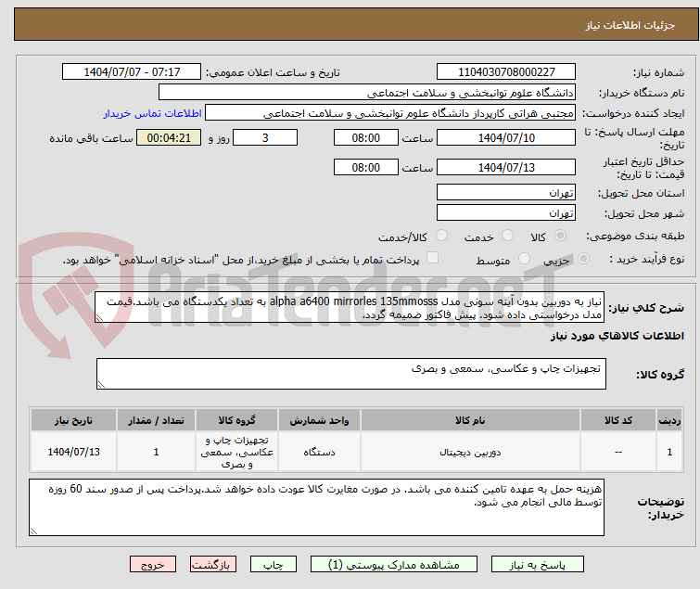700x589 pixels.
Task: Click the چاپ print button
Action: [274, 565]
